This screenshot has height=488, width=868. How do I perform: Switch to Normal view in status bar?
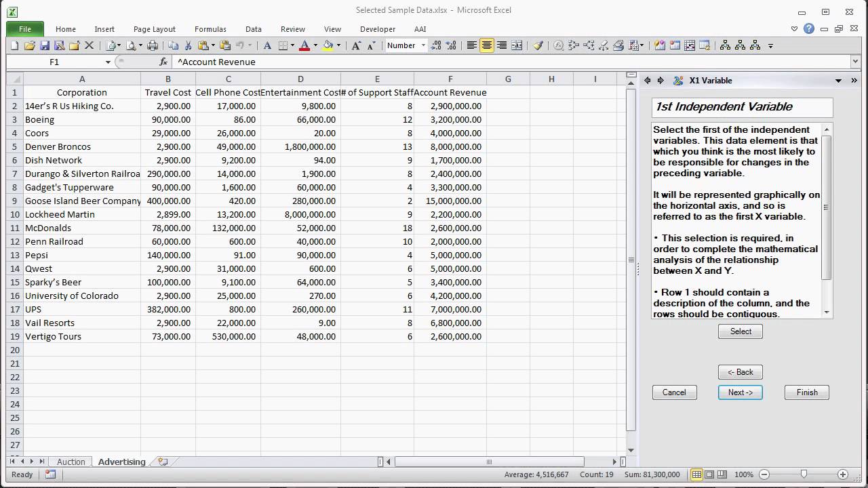[x=696, y=474]
